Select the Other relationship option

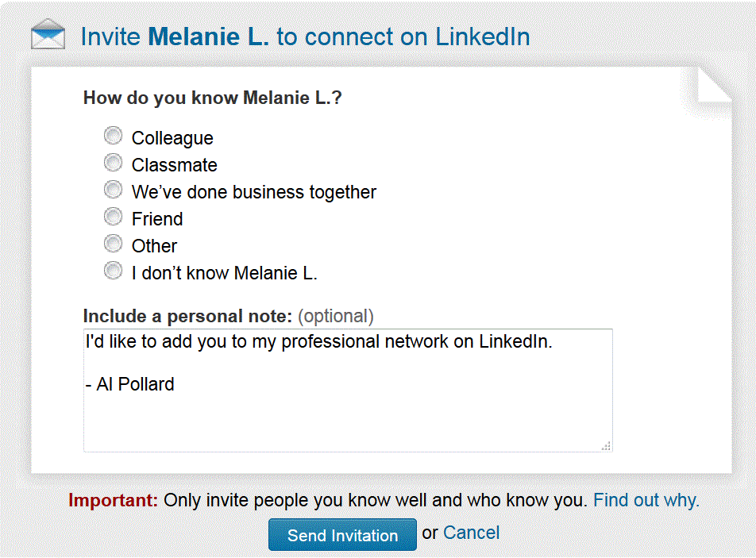pos(114,244)
